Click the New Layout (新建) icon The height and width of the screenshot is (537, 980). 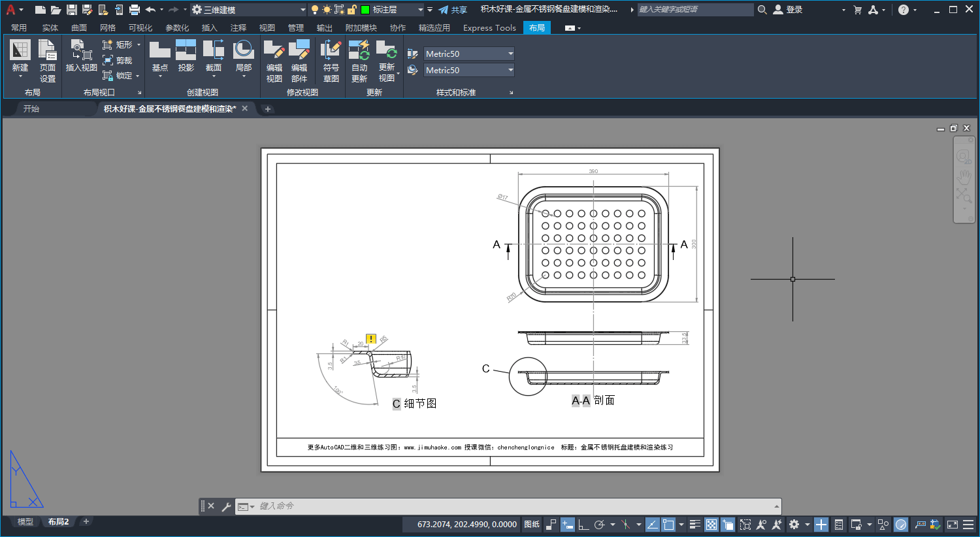coord(20,51)
